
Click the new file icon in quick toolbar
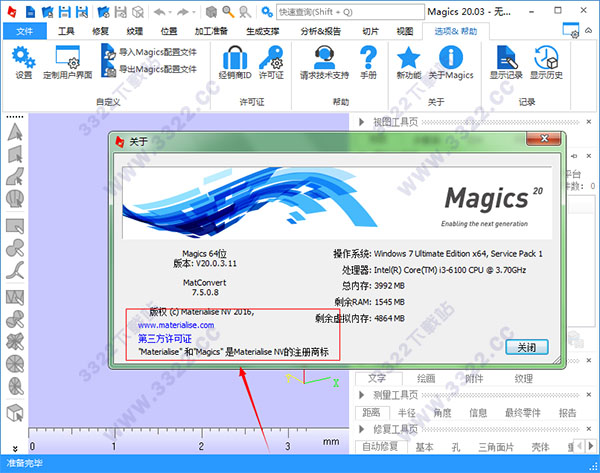[x=30, y=11]
